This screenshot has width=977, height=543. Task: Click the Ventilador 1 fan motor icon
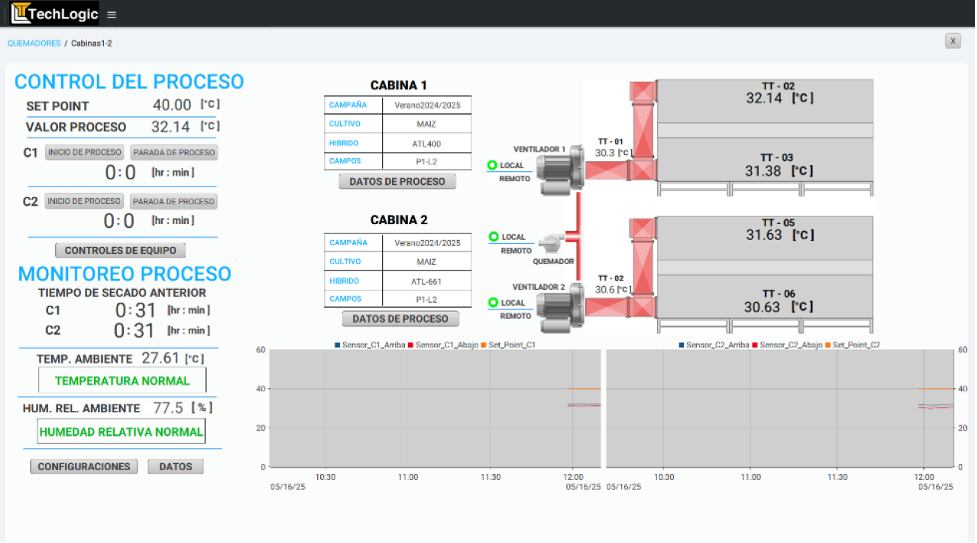[x=553, y=174]
